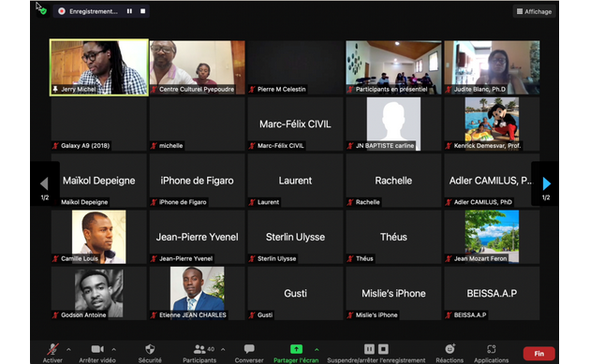
Task: Open the Réactions smiley icon
Action: click(450, 349)
